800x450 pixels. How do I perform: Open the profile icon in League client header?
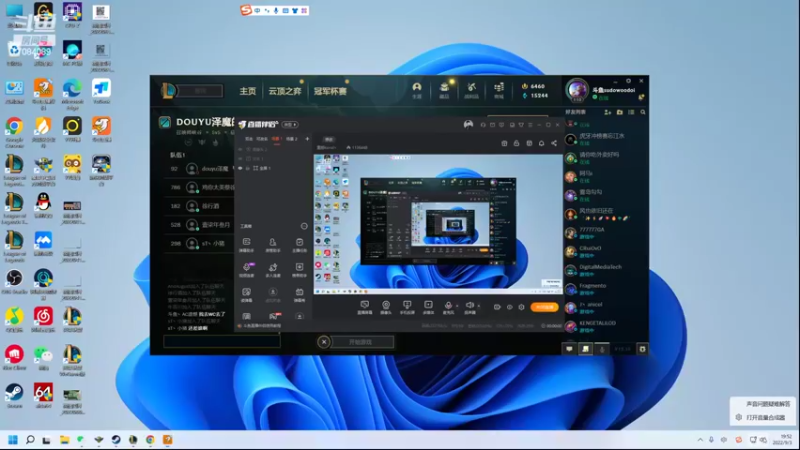417,90
